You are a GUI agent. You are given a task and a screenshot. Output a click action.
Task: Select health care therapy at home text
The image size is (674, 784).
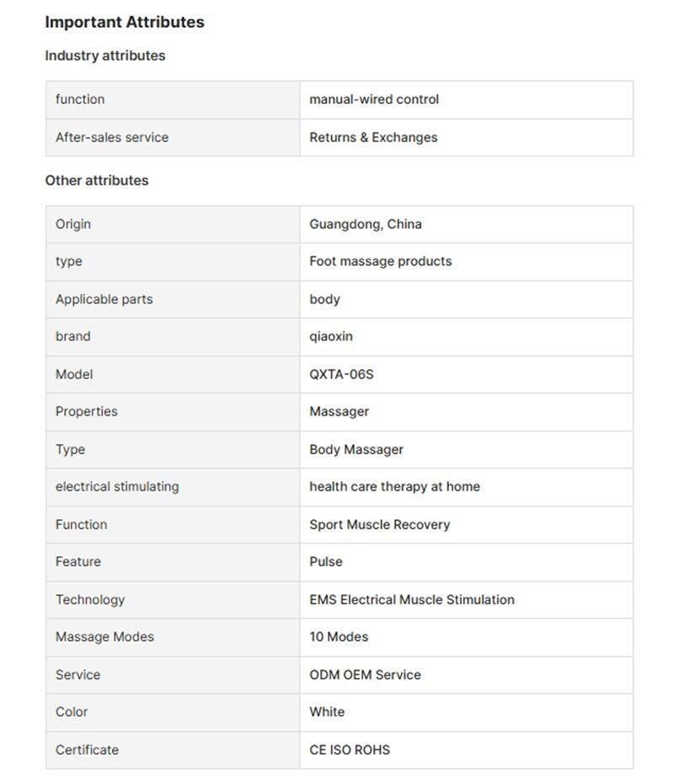(394, 486)
